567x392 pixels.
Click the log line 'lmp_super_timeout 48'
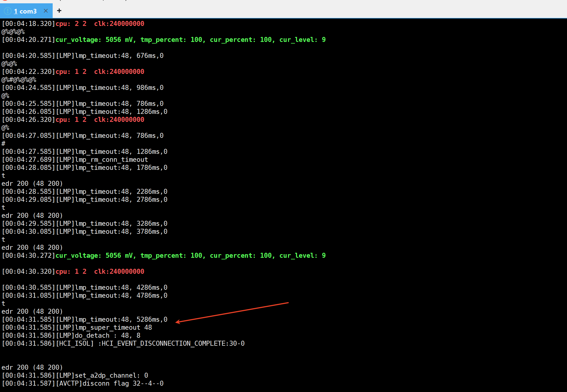[77, 327]
